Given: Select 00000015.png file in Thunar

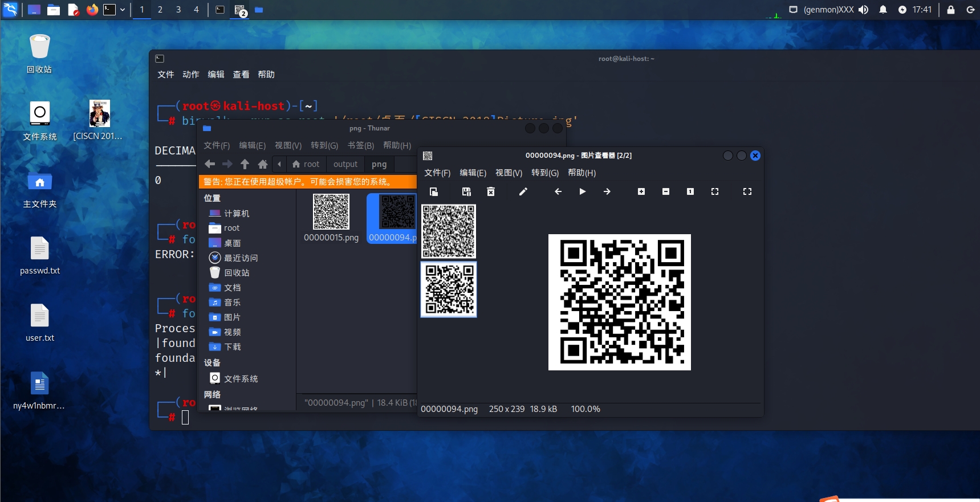Looking at the screenshot, I should [x=331, y=218].
